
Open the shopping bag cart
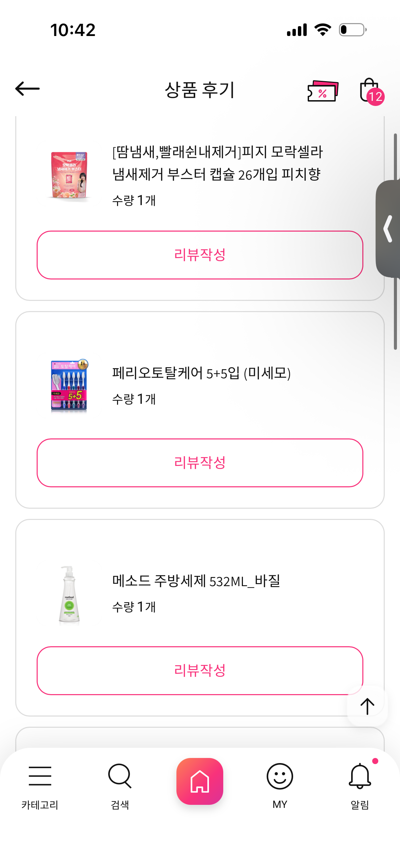[x=370, y=91]
